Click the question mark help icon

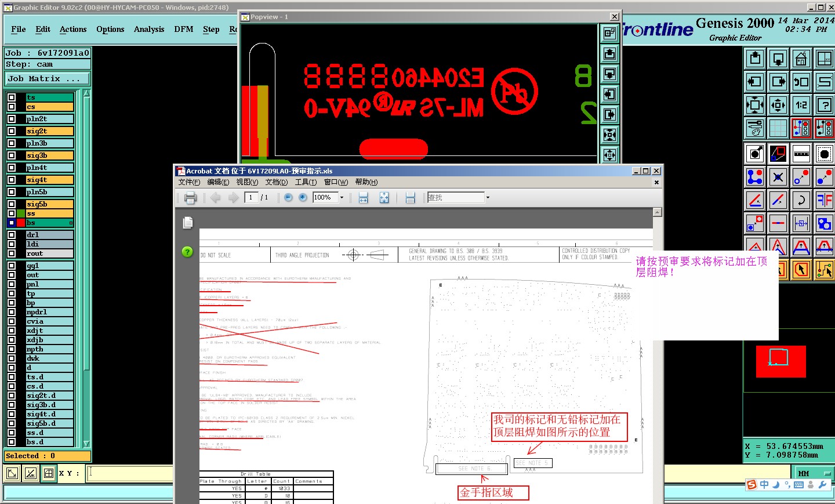824,105
